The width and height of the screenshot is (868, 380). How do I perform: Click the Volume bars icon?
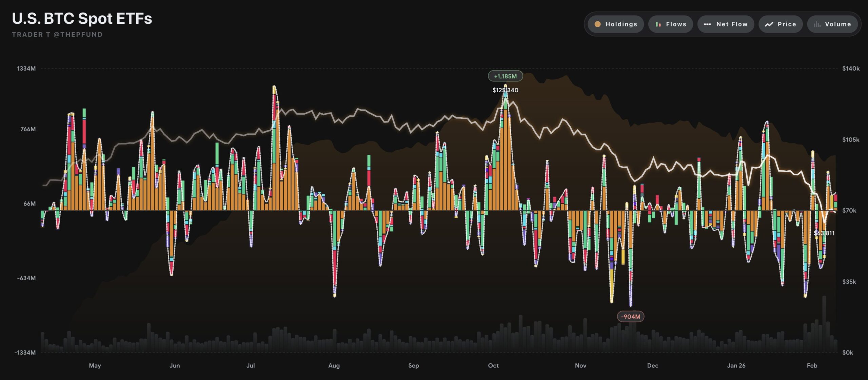(817, 24)
